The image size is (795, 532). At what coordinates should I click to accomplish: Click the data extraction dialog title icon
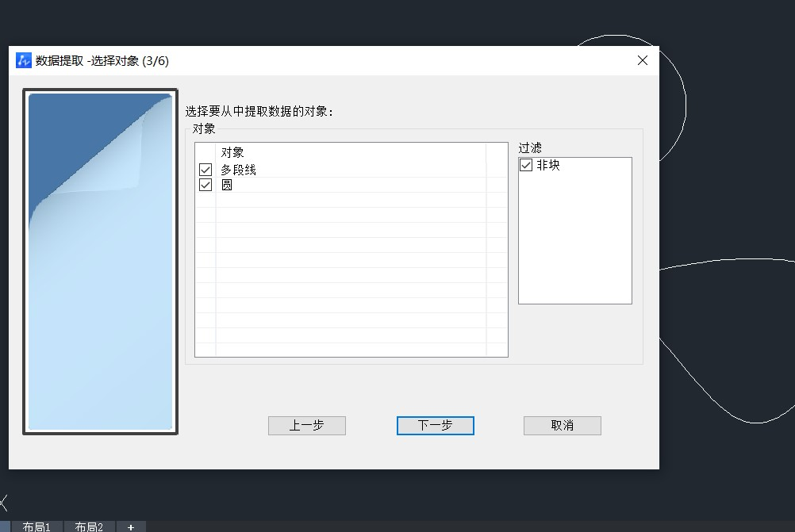pyautogui.click(x=23, y=60)
